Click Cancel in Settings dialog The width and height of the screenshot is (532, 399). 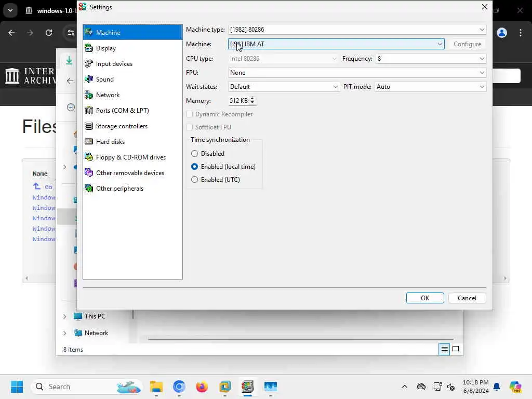coord(467,298)
